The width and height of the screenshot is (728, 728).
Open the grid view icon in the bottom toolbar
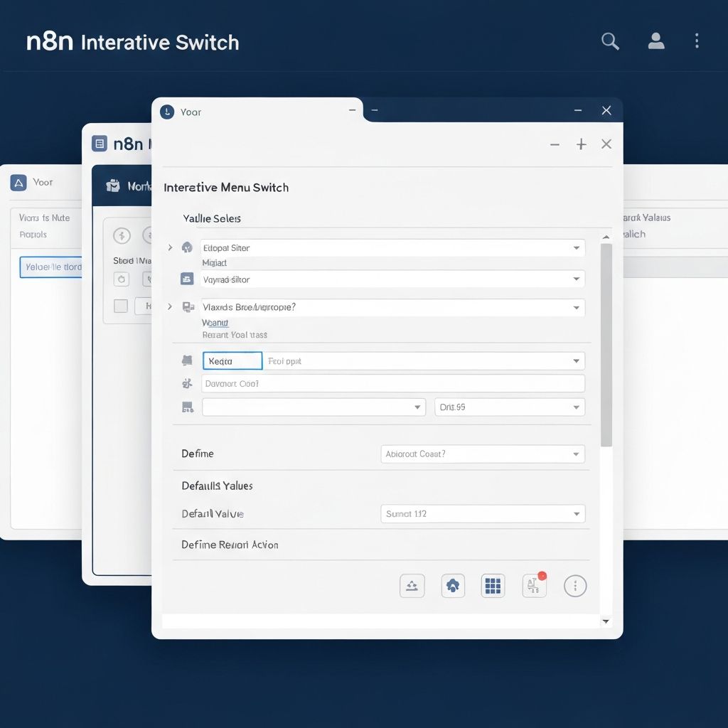(x=493, y=586)
